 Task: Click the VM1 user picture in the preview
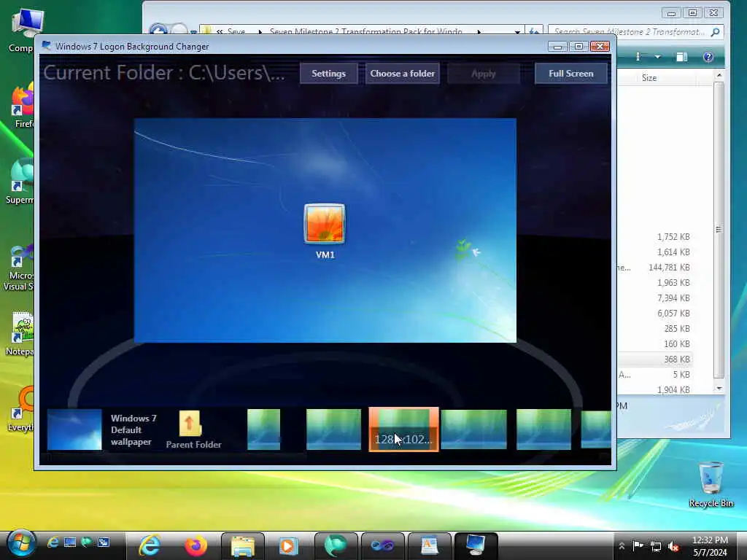[x=325, y=224]
